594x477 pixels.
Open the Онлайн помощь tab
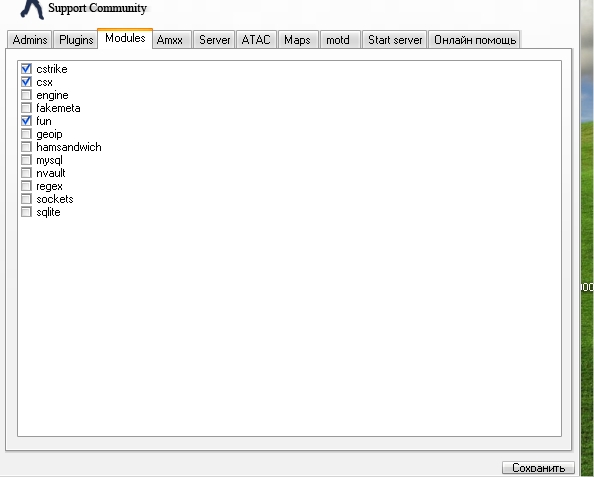[474, 39]
